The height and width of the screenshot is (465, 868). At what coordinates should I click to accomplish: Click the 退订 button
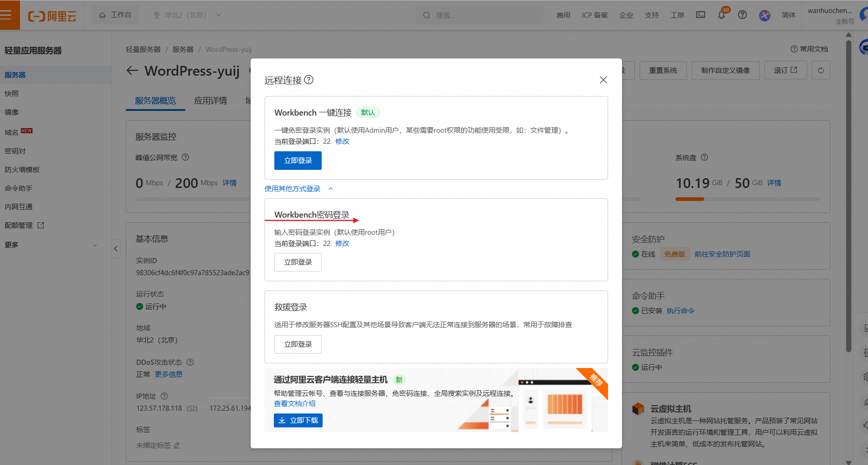(x=785, y=71)
